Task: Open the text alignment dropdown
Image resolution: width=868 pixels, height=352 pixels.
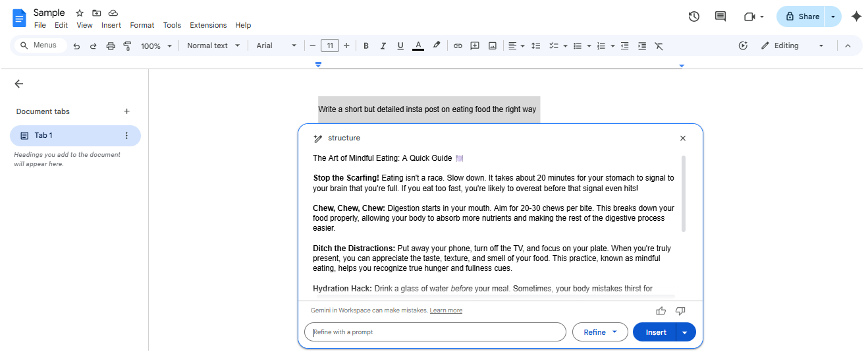Action: pos(516,46)
